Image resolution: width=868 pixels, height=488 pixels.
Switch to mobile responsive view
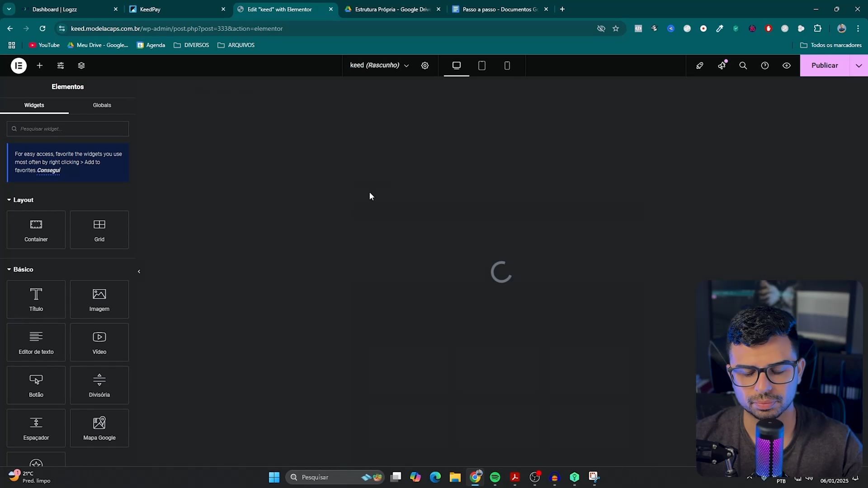coord(507,66)
